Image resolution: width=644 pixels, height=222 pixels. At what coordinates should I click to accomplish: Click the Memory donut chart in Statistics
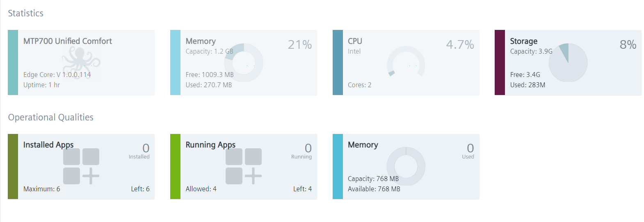pyautogui.click(x=244, y=63)
